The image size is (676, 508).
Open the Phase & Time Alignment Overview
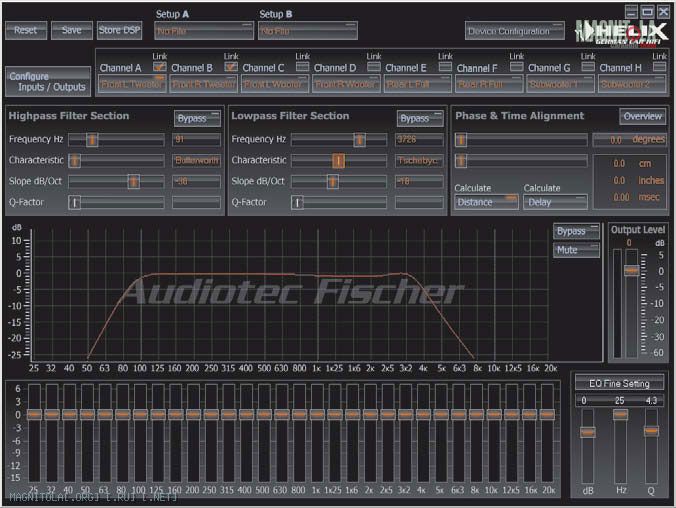(x=642, y=116)
